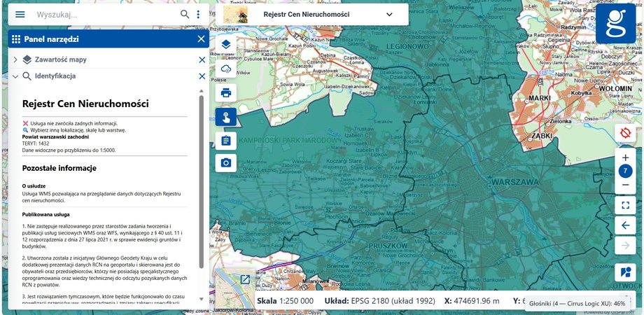644x315 pixels.
Task: Open the hamburger main menu
Action: 20,14
